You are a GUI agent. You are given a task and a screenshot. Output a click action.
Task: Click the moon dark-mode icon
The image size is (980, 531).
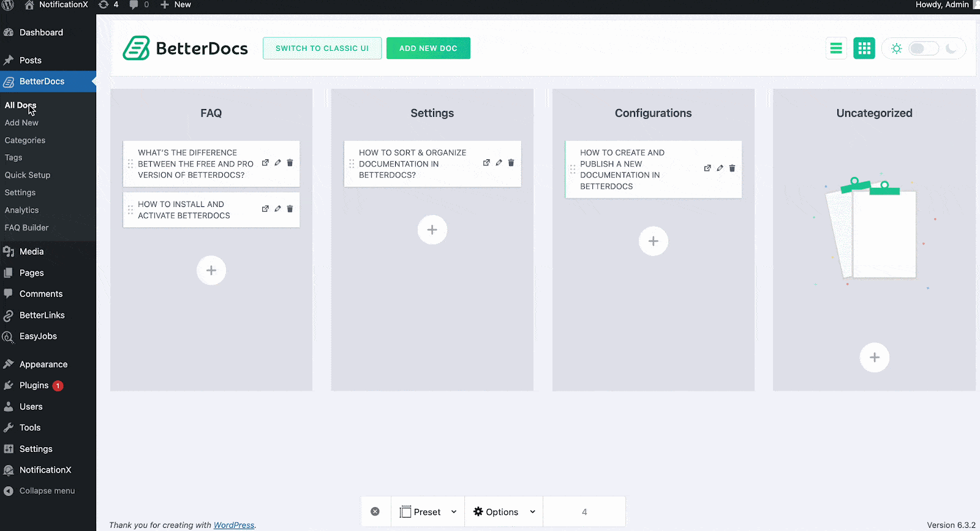(951, 48)
